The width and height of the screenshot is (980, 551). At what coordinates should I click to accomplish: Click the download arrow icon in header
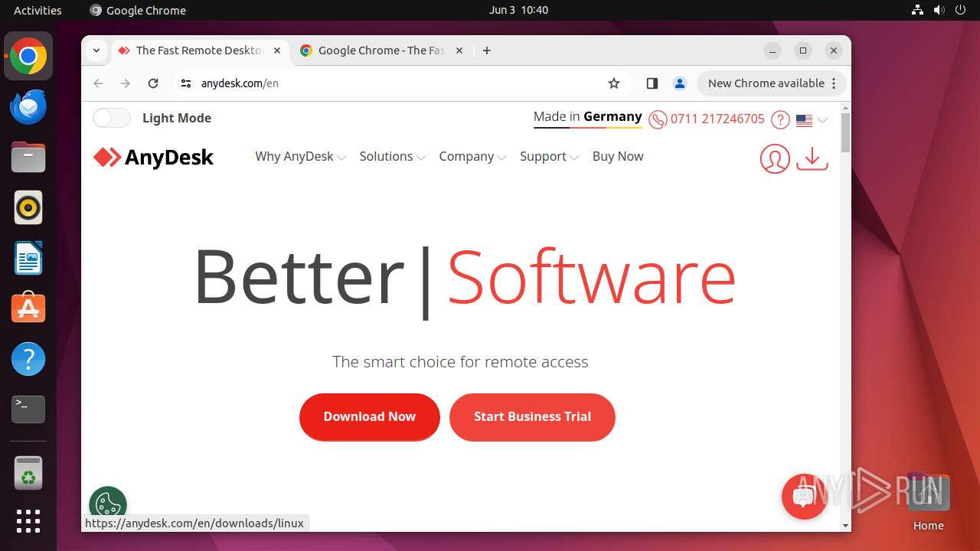812,158
